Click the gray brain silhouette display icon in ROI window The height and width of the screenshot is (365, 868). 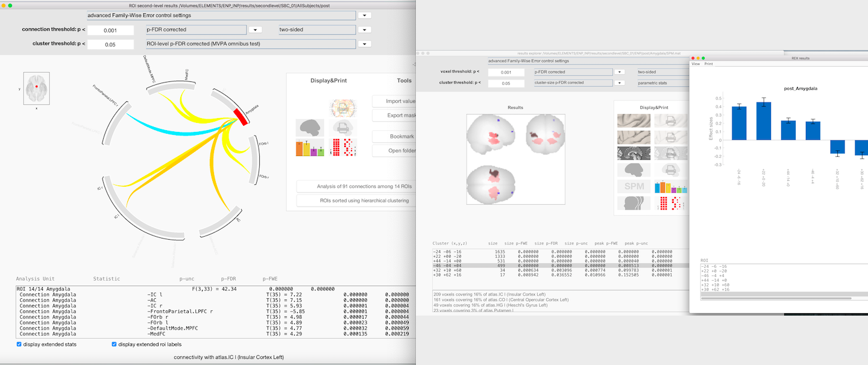pos(310,127)
